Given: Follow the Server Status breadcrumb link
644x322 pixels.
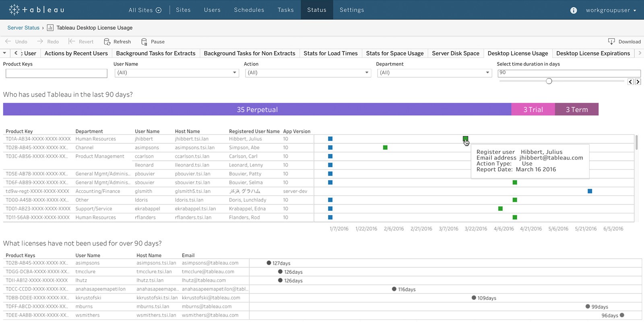Looking at the screenshot, I should coord(23,28).
